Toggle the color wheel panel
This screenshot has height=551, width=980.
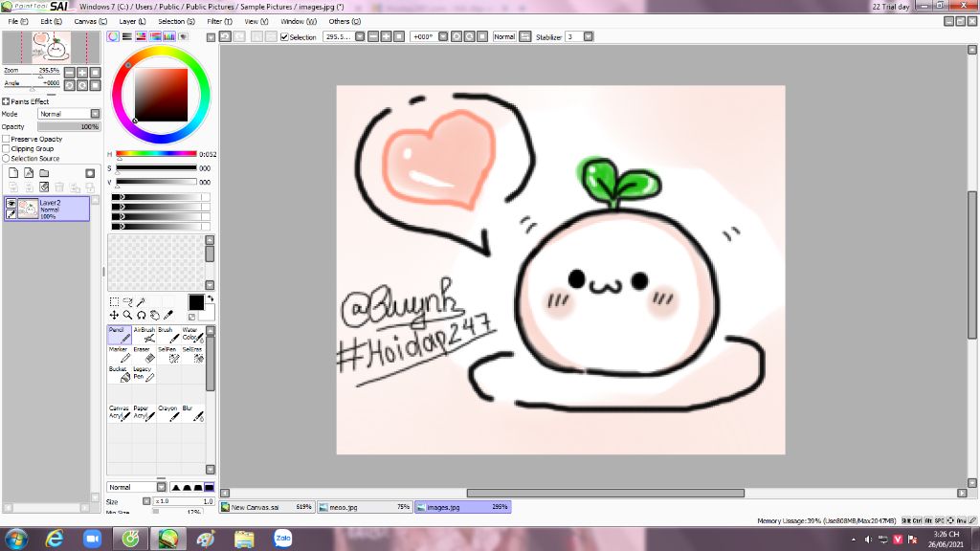pyautogui.click(x=113, y=37)
